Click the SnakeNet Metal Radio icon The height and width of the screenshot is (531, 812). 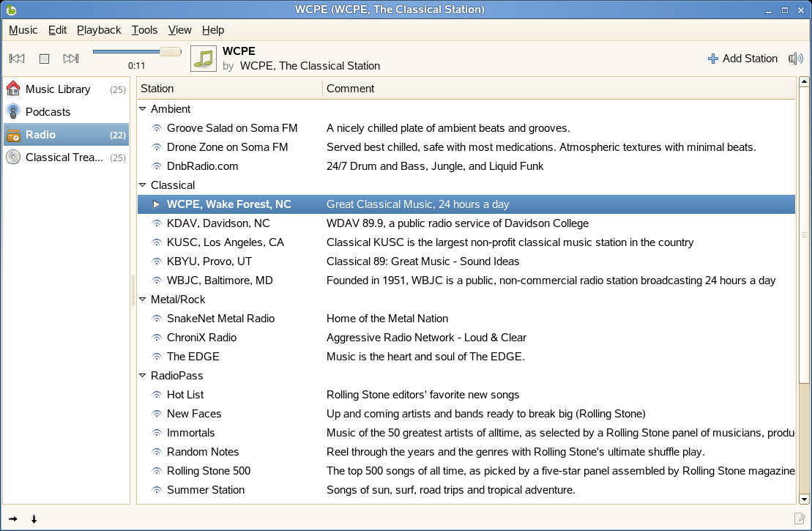point(157,319)
